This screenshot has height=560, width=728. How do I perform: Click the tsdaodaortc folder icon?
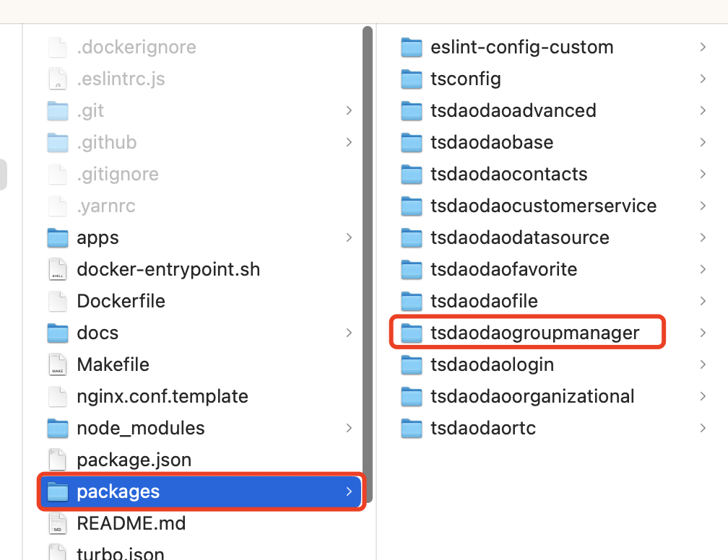point(411,429)
